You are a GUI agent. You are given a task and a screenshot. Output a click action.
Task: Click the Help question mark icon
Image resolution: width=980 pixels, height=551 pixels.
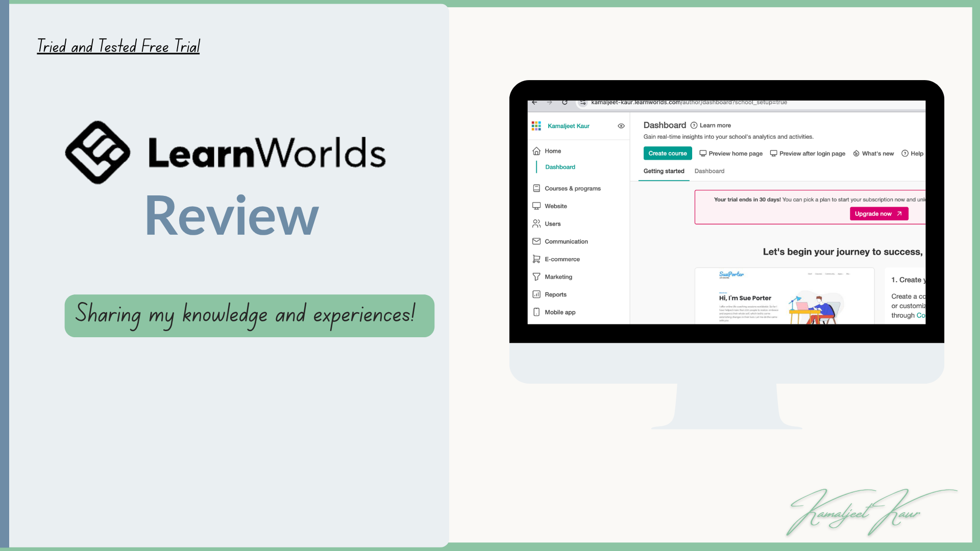(905, 154)
